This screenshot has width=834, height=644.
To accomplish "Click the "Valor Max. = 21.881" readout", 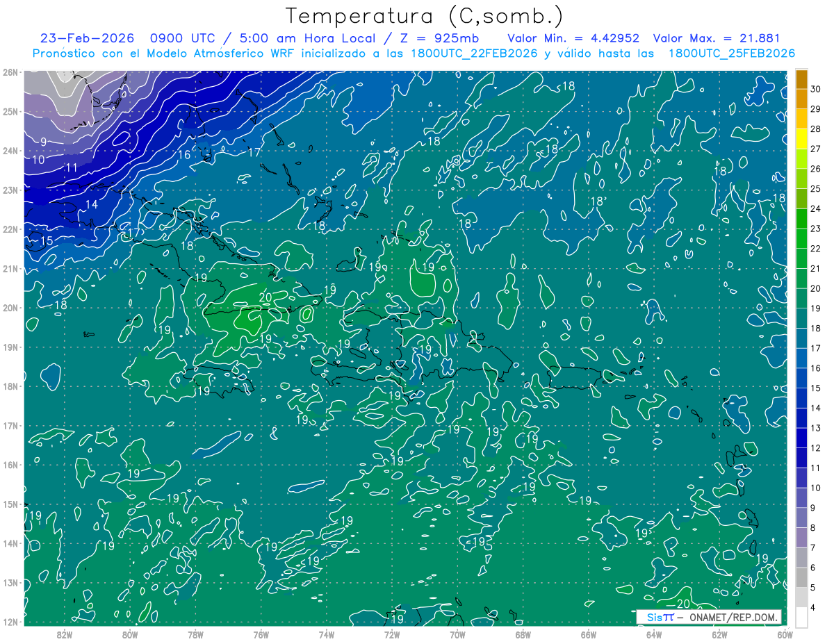I will point(717,38).
